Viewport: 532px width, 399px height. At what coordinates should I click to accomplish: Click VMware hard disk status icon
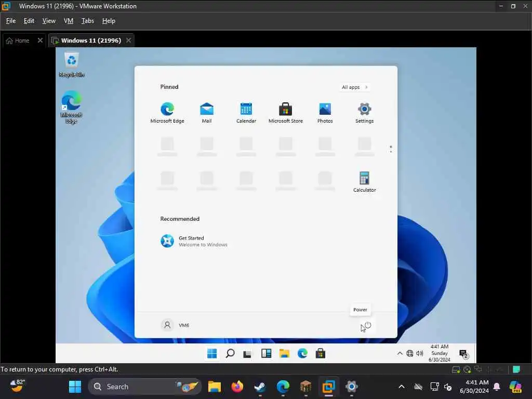click(456, 369)
